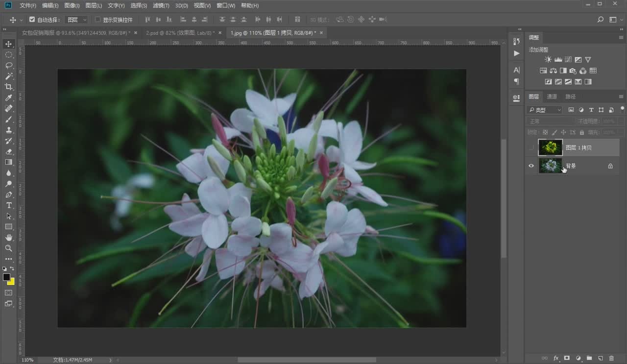The image size is (627, 364).
Task: Open the Move tool preset picker arrow
Action: (x=21, y=20)
